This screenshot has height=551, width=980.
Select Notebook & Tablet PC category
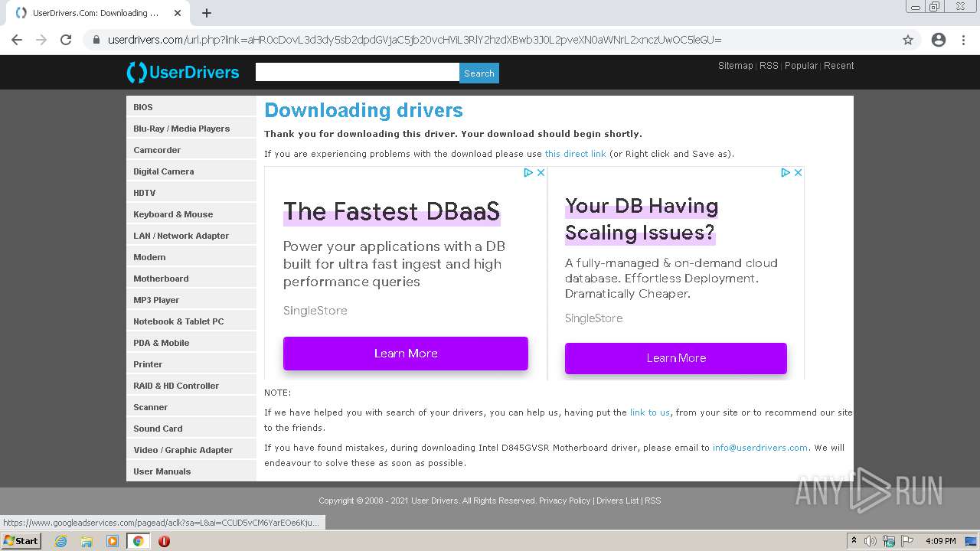click(x=191, y=321)
